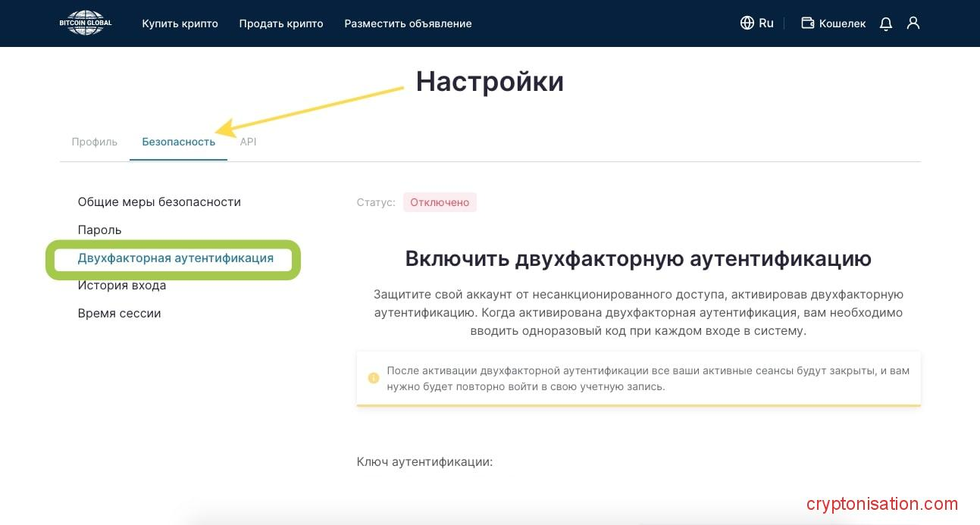Open the Ru language selector
Screen dimensions: 980x525
click(x=756, y=23)
